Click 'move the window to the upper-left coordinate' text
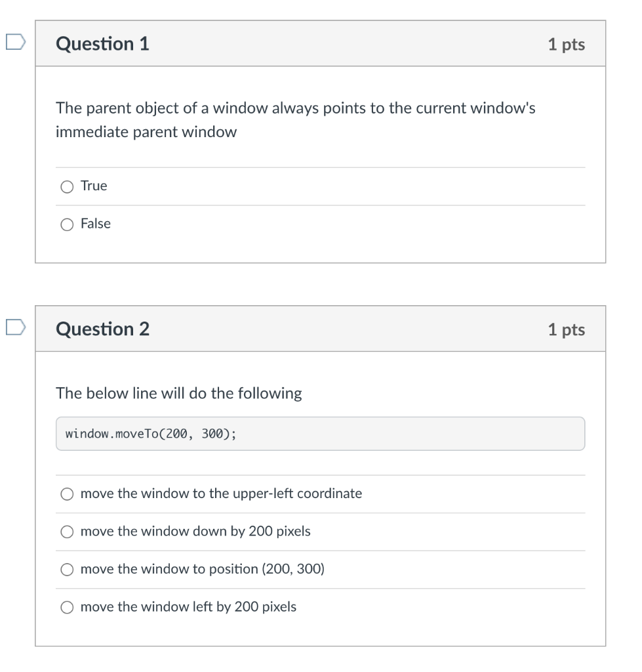 [221, 493]
